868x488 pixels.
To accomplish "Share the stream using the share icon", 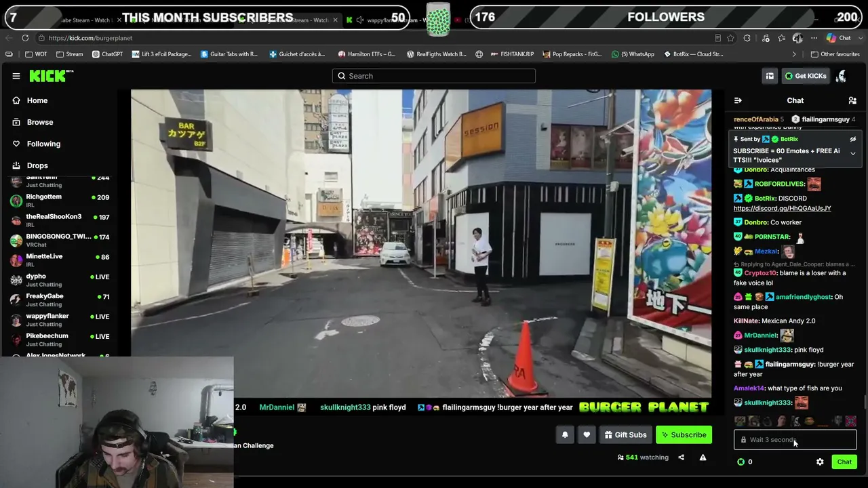I will pyautogui.click(x=681, y=457).
